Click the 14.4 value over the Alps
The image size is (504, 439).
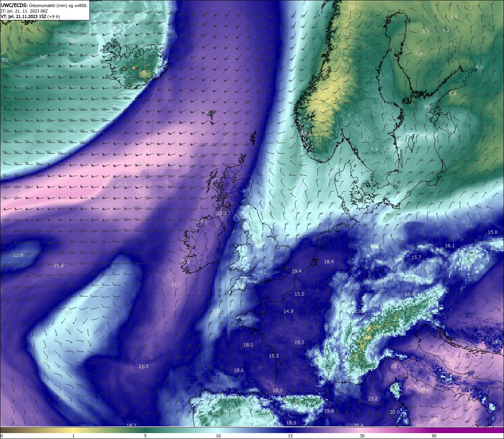click(x=409, y=294)
